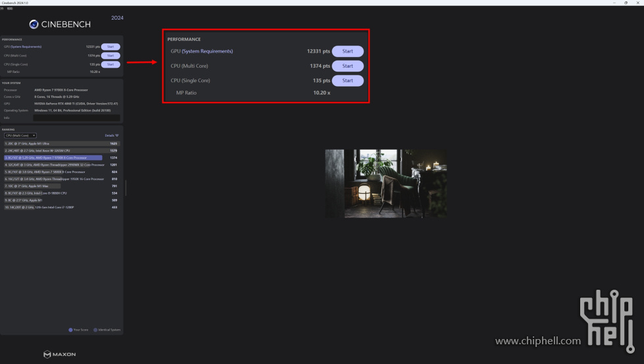The width and height of the screenshot is (644, 364).
Task: Click the Your Score legend dot
Action: coord(70,330)
